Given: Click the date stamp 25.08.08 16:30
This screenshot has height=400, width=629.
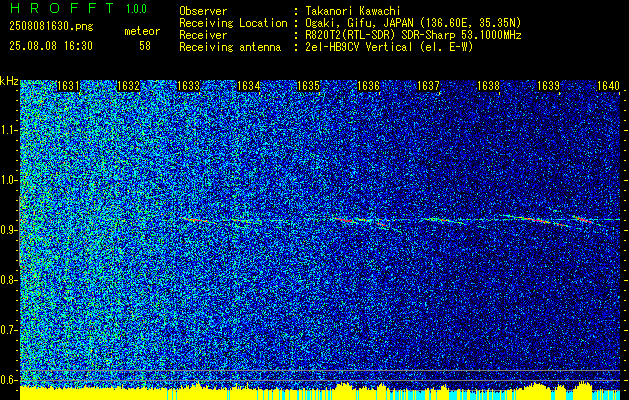Looking at the screenshot, I should (x=51, y=46).
